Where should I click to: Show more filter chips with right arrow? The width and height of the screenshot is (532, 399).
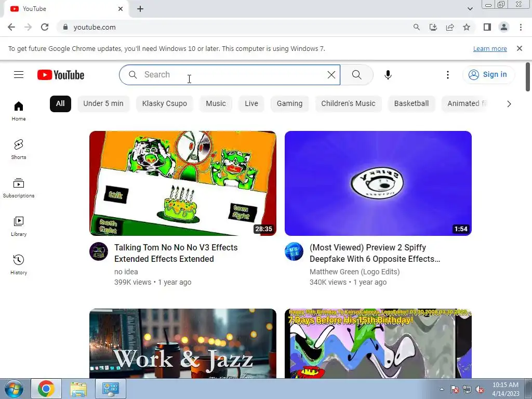(509, 104)
